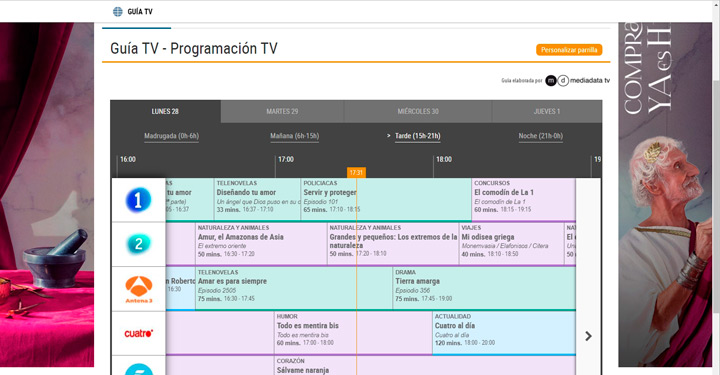Click the Personalizar parrilla button
Image resolution: width=720 pixels, height=375 pixels.
click(569, 50)
